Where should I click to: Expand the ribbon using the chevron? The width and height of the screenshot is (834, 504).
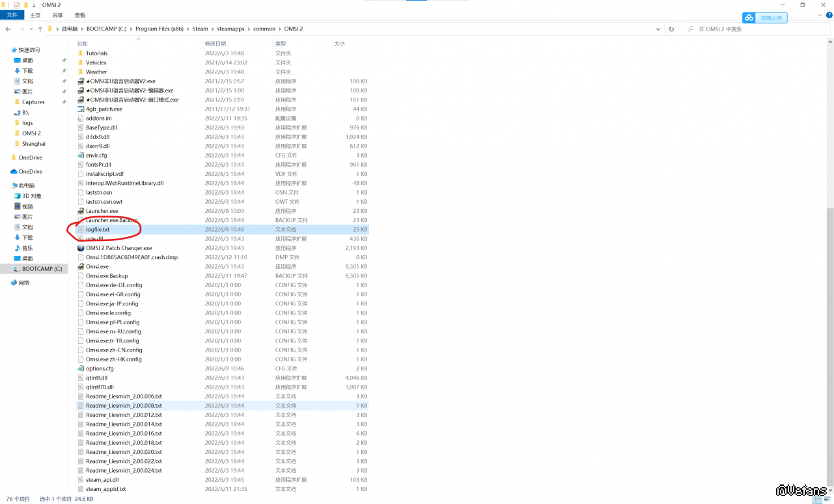pyautogui.click(x=820, y=15)
